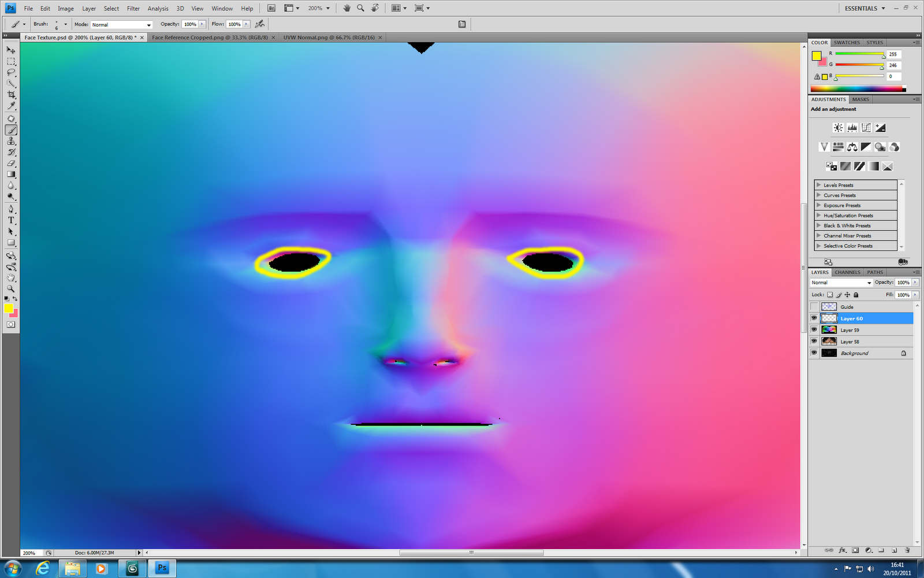Image resolution: width=924 pixels, height=578 pixels.
Task: Switch to the Channels panel
Action: [x=847, y=272]
